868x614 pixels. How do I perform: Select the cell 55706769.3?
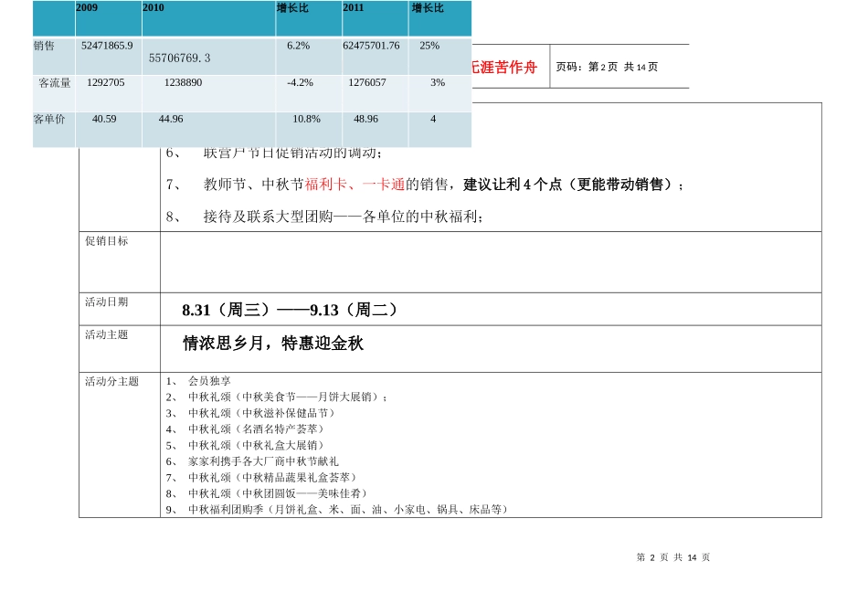click(179, 58)
